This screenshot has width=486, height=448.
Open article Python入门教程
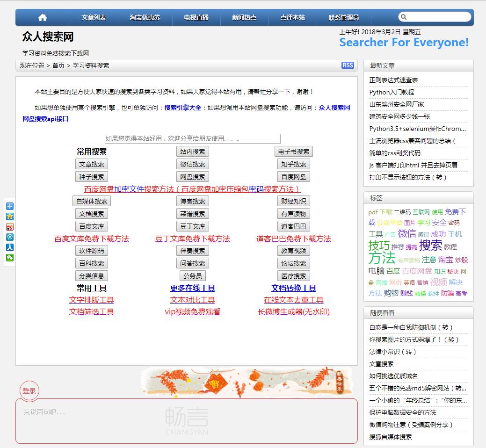[392, 92]
